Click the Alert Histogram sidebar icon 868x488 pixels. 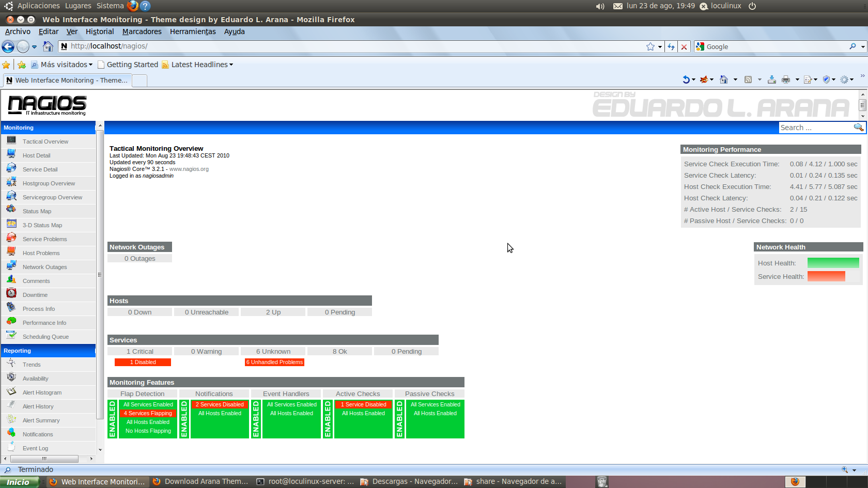pyautogui.click(x=11, y=391)
